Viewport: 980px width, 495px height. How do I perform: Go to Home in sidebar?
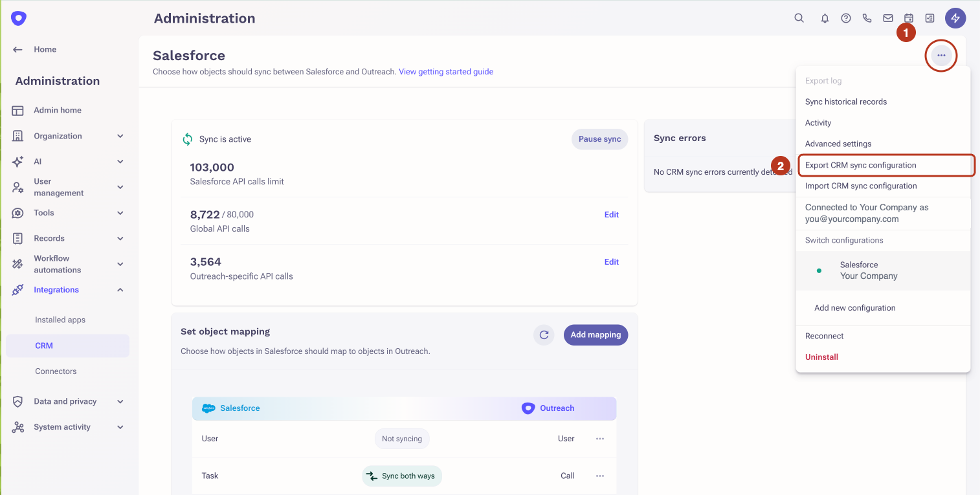(45, 49)
